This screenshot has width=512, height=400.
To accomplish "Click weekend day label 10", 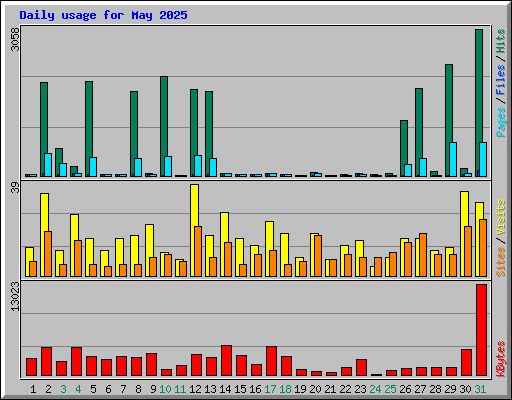I will coord(165,389).
